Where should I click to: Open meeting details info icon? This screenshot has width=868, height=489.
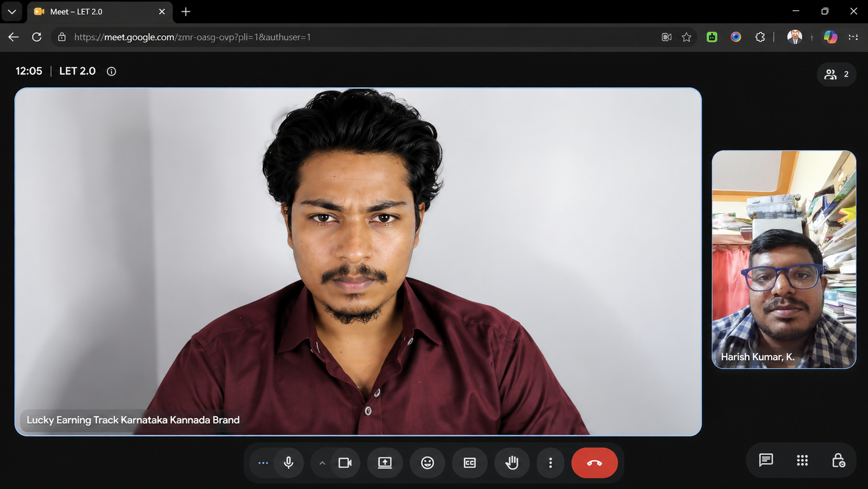tap(111, 71)
